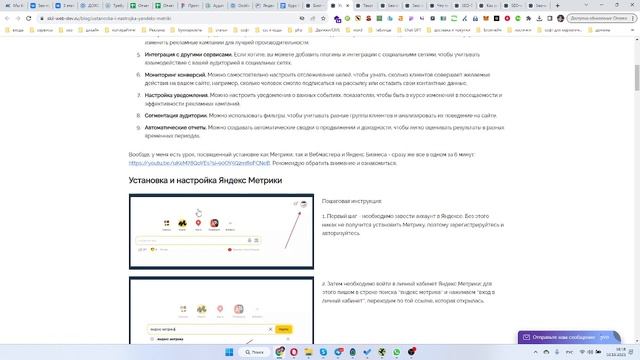Expand the tab search chevron
The width and height of the screenshot is (640, 360).
tap(586, 5)
